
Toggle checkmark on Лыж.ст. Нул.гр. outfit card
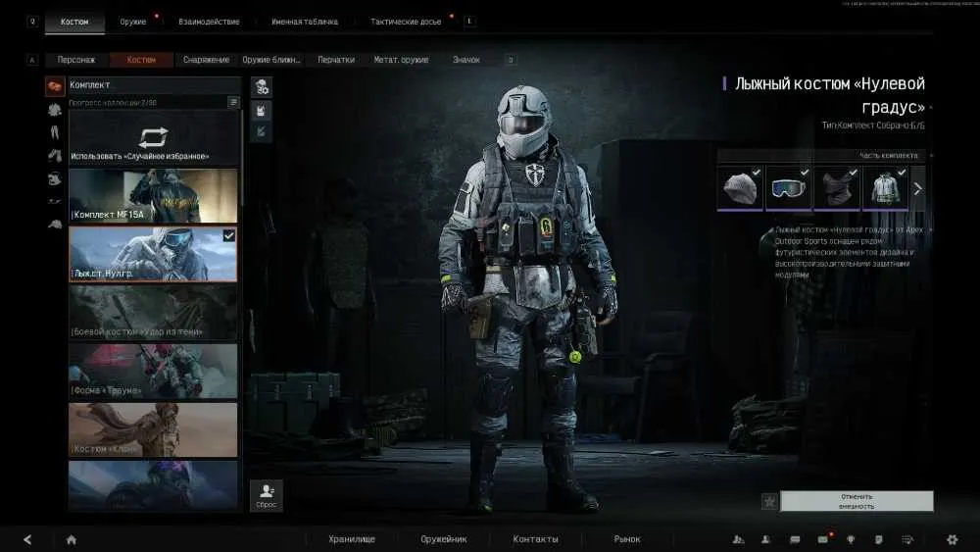[x=228, y=235]
